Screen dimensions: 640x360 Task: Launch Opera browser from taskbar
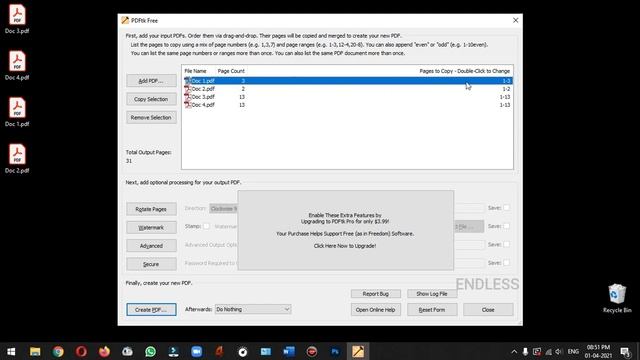point(81,351)
